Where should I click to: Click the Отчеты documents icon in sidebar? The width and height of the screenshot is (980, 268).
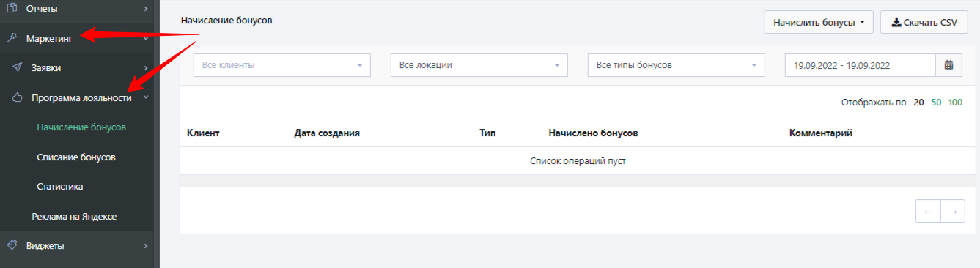12,8
